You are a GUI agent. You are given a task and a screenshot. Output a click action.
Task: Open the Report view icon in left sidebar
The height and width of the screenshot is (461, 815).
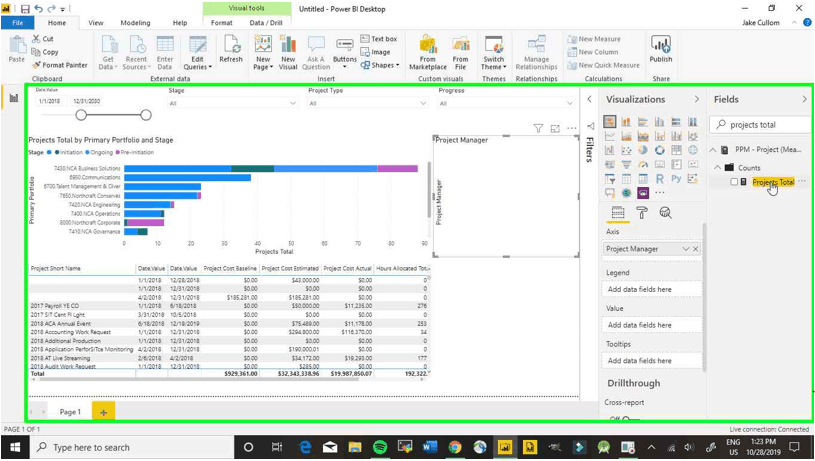click(14, 98)
